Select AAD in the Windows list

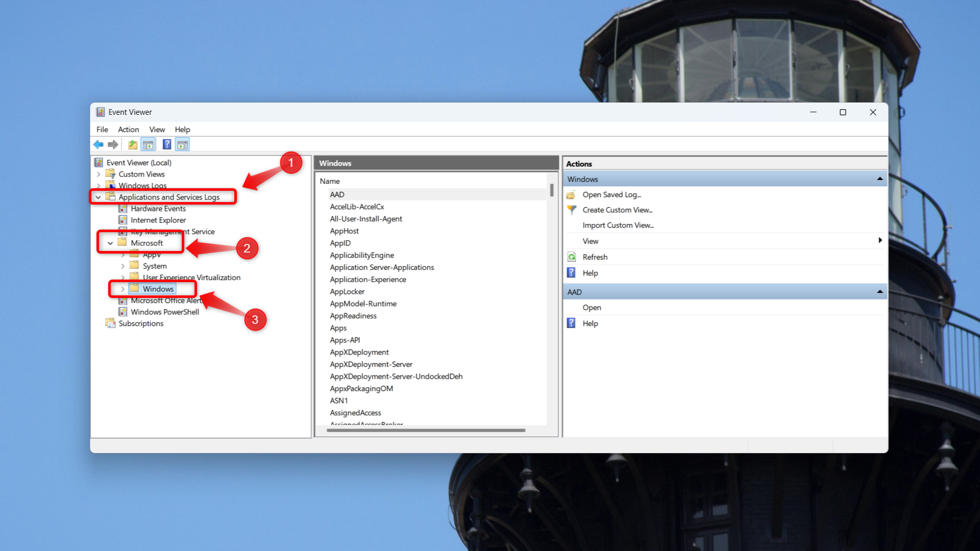[x=337, y=194]
